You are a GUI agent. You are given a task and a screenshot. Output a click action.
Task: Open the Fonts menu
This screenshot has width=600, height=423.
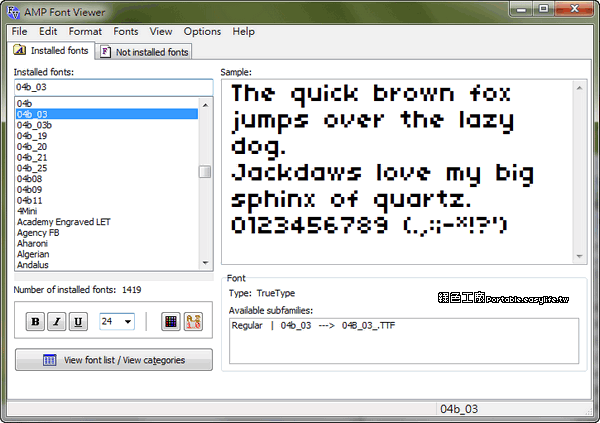pyautogui.click(x=126, y=31)
